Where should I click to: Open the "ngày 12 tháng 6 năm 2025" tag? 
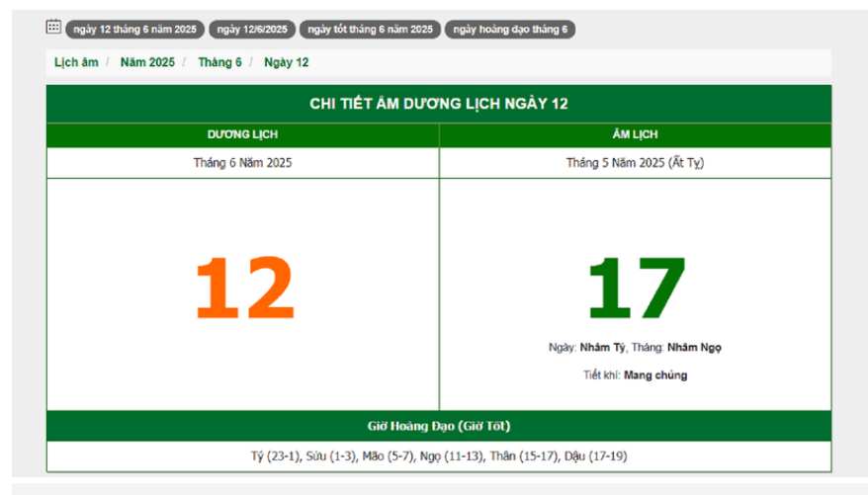coord(133,30)
